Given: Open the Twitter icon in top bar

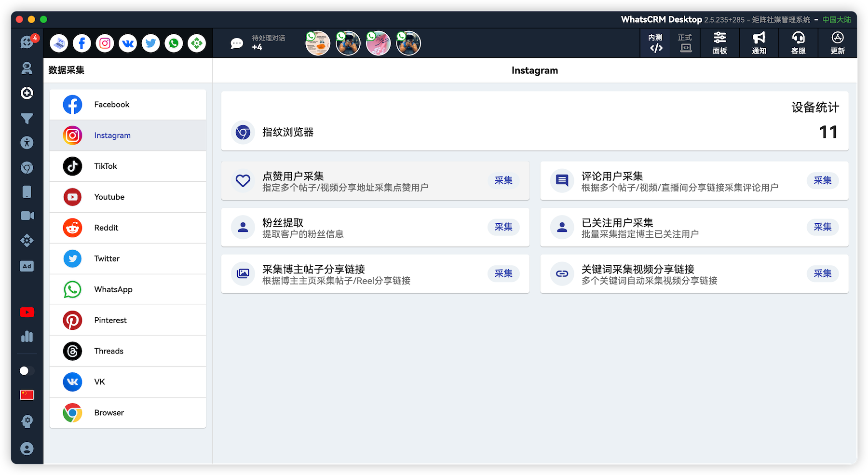Looking at the screenshot, I should click(151, 43).
